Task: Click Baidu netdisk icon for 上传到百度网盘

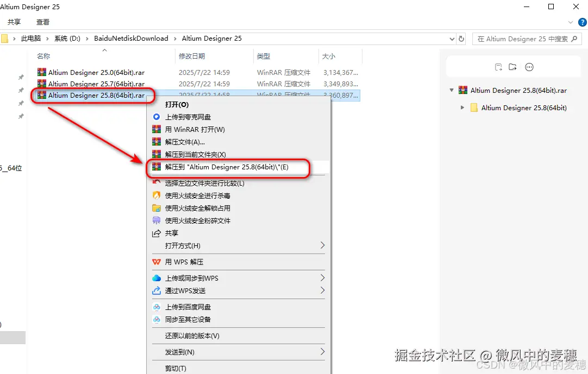Action: point(157,307)
